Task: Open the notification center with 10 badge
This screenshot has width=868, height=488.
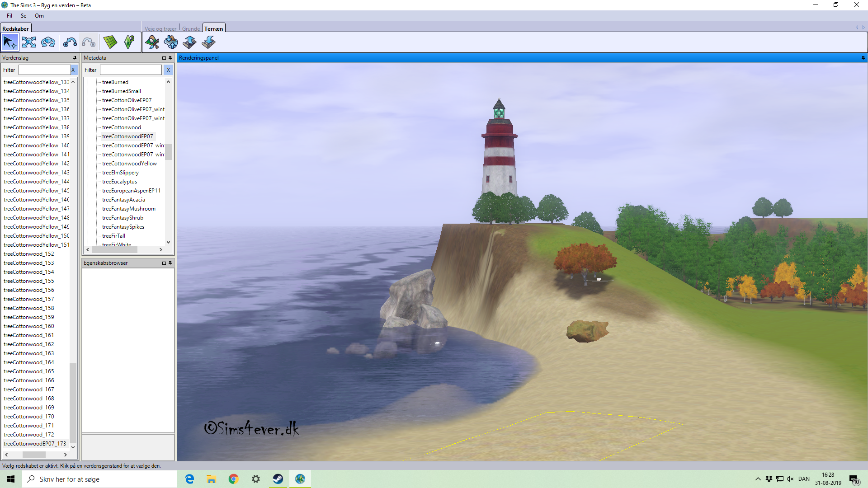Action: tap(854, 479)
